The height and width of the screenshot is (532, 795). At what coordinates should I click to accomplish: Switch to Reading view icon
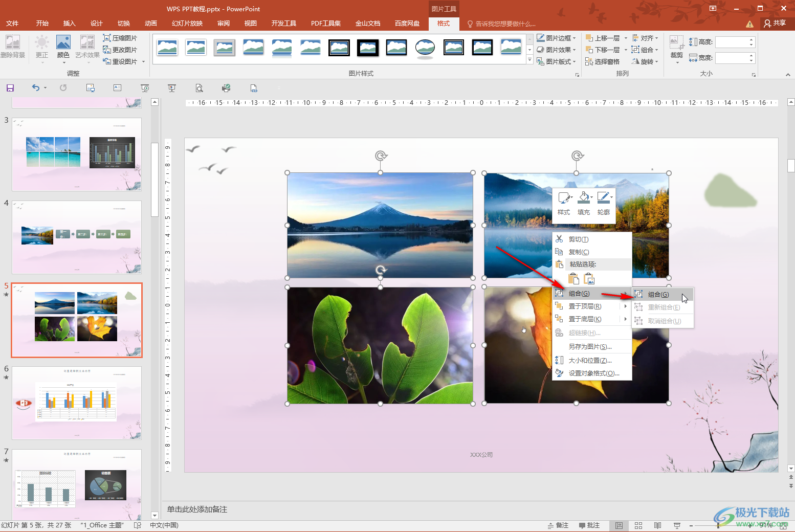658,525
